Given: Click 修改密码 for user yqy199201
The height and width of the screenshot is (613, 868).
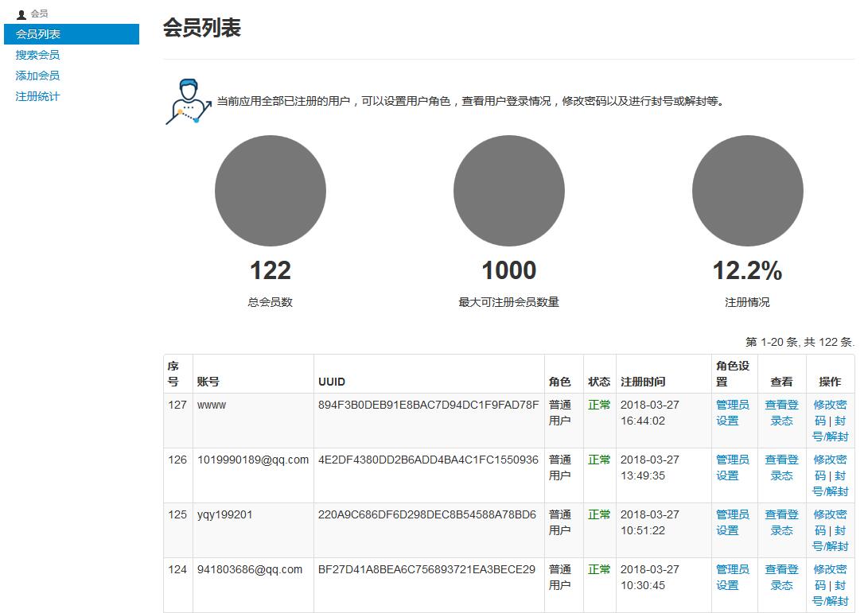Looking at the screenshot, I should pos(830,522).
